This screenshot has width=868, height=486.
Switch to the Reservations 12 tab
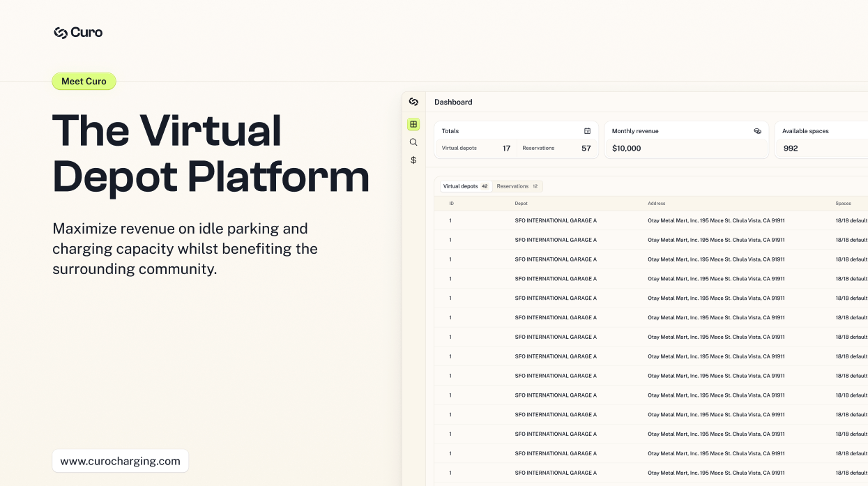click(517, 186)
